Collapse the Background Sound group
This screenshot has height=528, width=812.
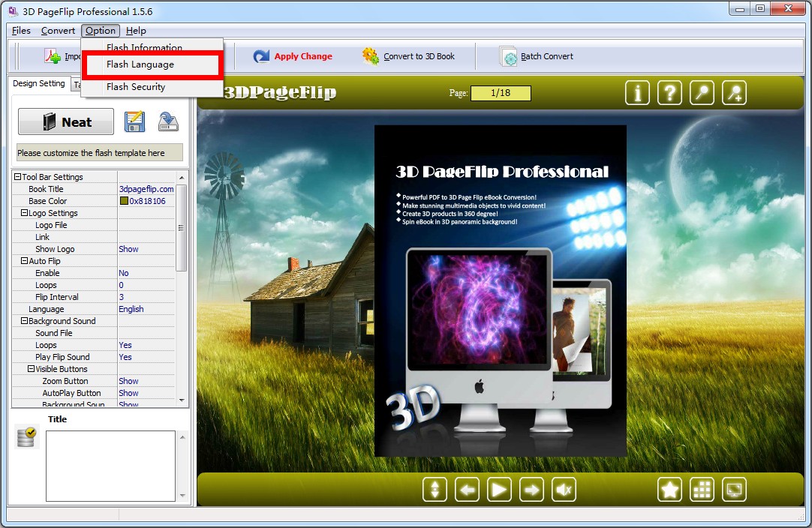24,321
